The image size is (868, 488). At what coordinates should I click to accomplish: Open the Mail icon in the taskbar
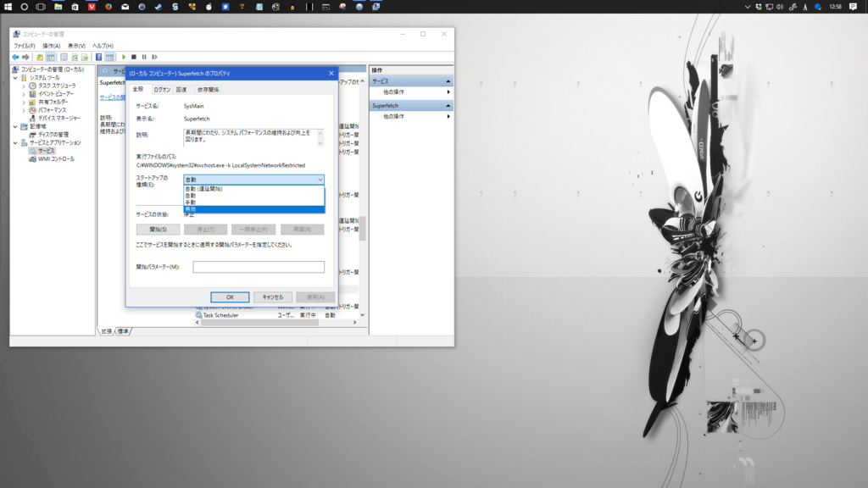point(125,7)
